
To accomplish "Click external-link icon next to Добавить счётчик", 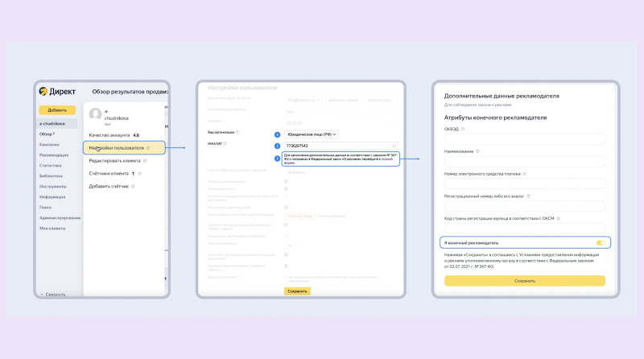I will coord(133,187).
